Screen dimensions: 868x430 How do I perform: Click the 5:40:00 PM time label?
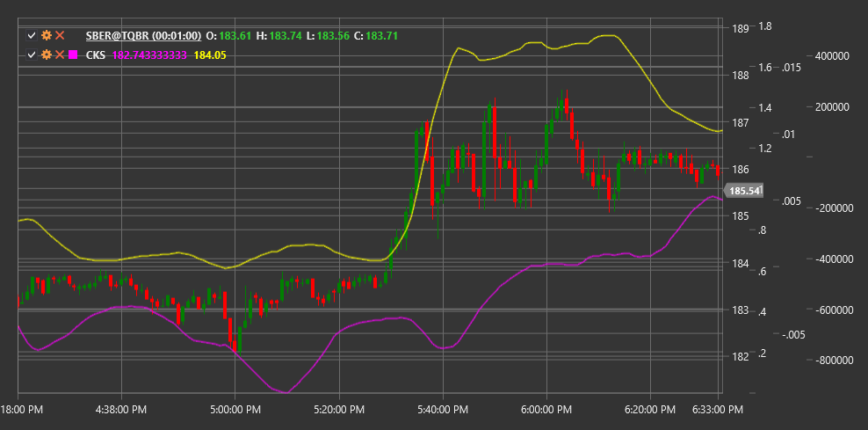(x=443, y=410)
